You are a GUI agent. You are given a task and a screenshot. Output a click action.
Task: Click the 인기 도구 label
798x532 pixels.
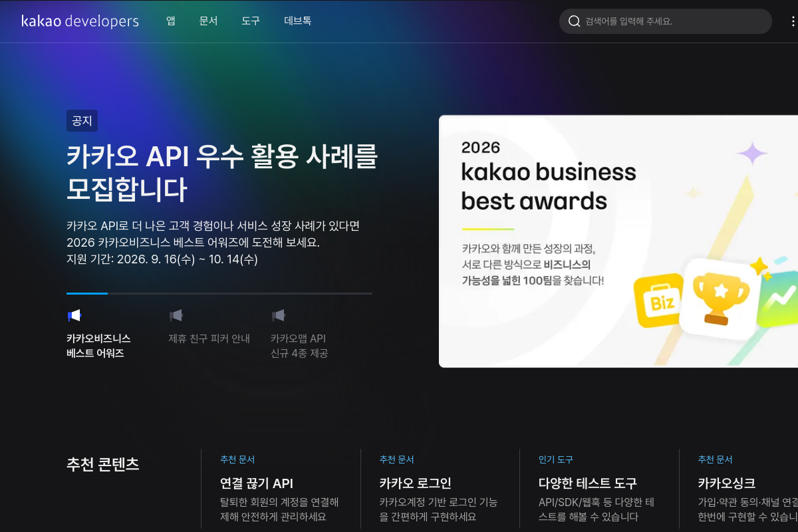pyautogui.click(x=556, y=460)
